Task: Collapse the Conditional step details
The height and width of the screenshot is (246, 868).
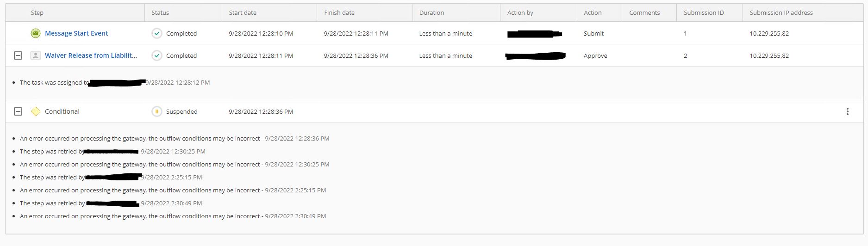Action: click(18, 111)
